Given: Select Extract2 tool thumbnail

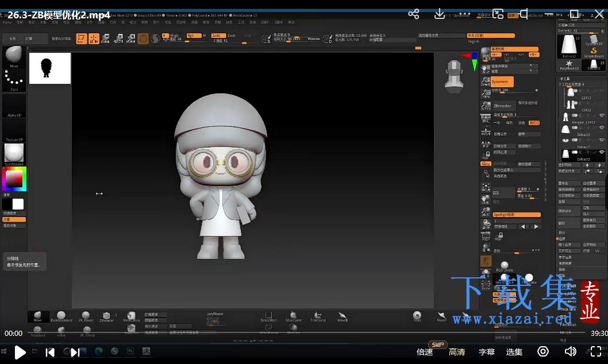Looking at the screenshot, I should [569, 47].
